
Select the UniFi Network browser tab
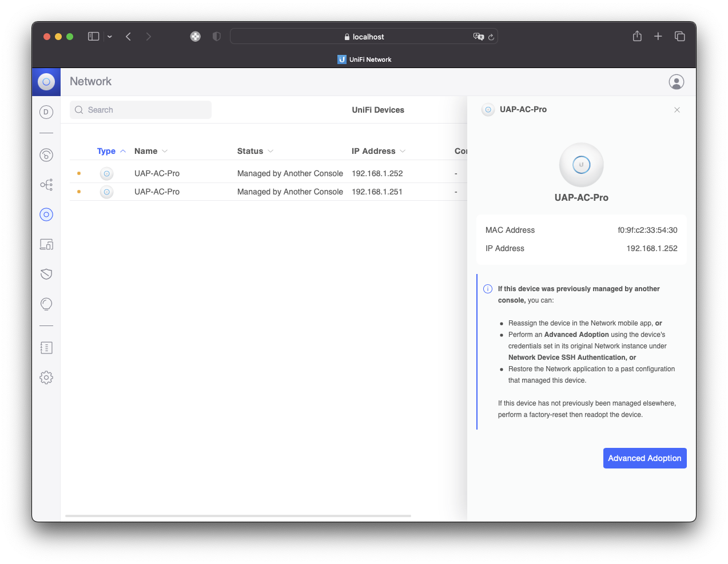[x=364, y=59]
